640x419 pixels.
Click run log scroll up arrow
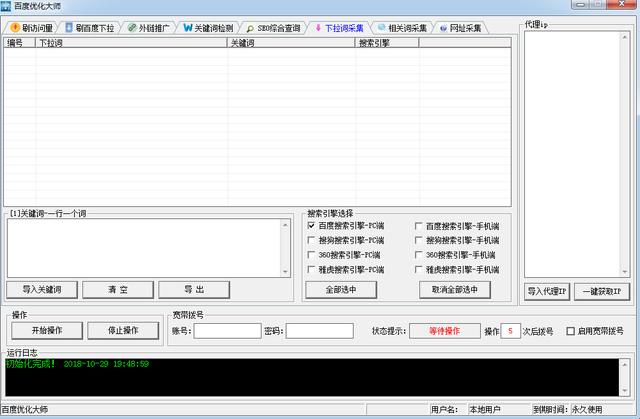coord(624,364)
